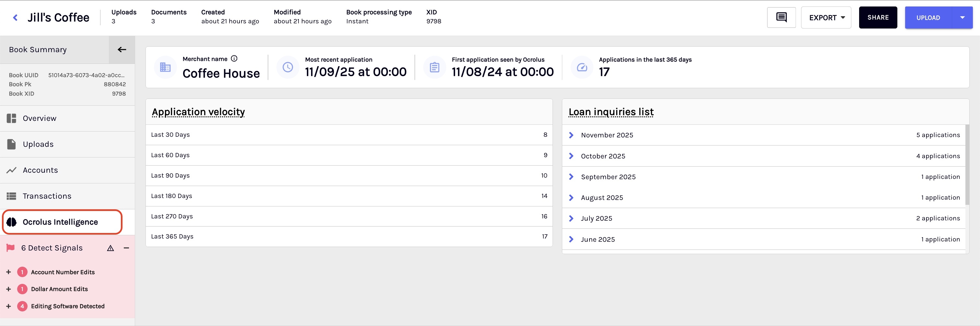Click the Book UUID value
Image resolution: width=980 pixels, height=326 pixels.
click(86, 75)
